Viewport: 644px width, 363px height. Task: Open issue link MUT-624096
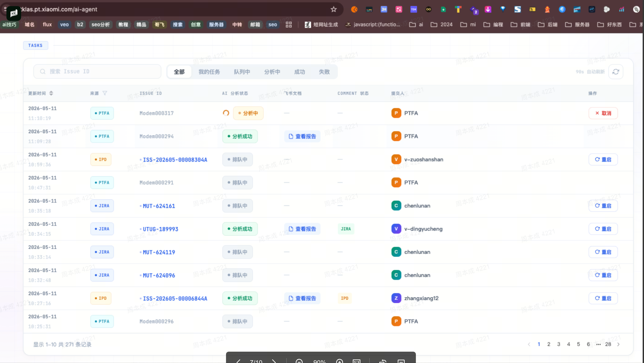point(159,276)
